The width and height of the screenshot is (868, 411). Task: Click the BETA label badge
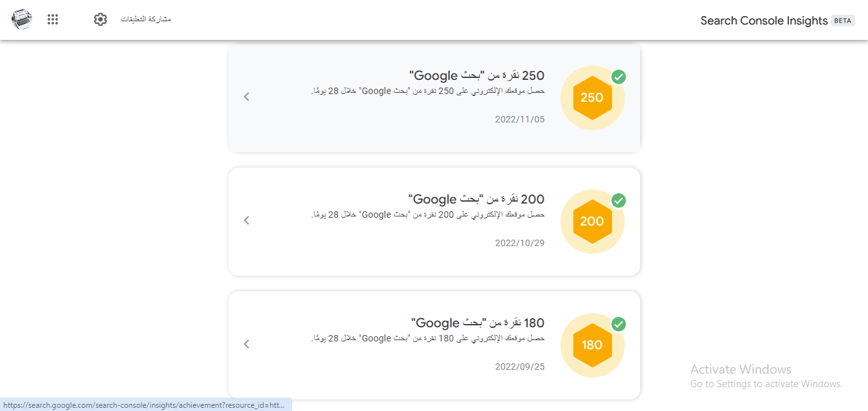[x=843, y=21]
